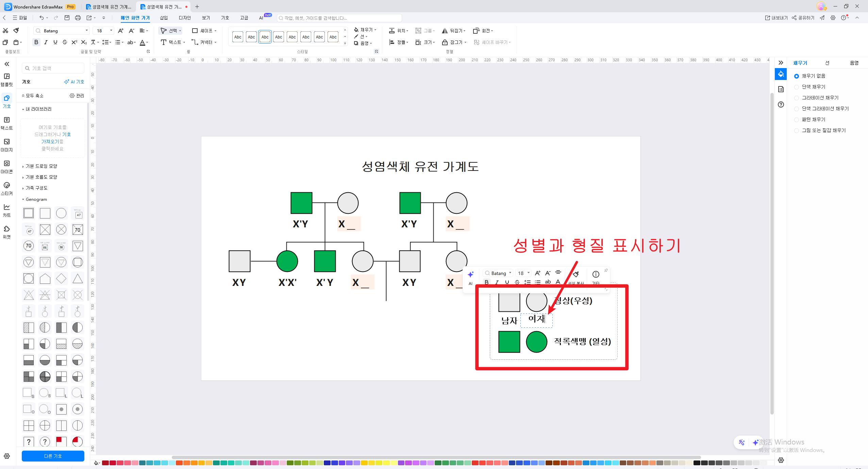Open the Insert ribbon tab

pos(164,18)
